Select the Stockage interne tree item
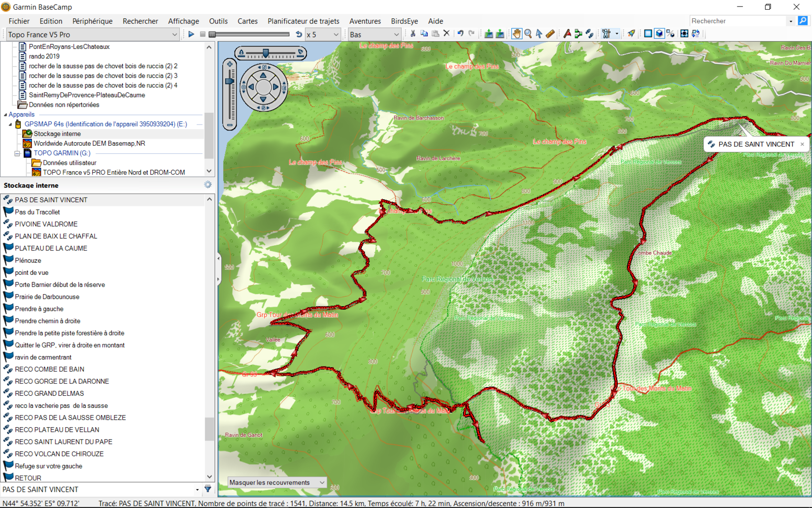Screen dimensions: 812x508 57,134
